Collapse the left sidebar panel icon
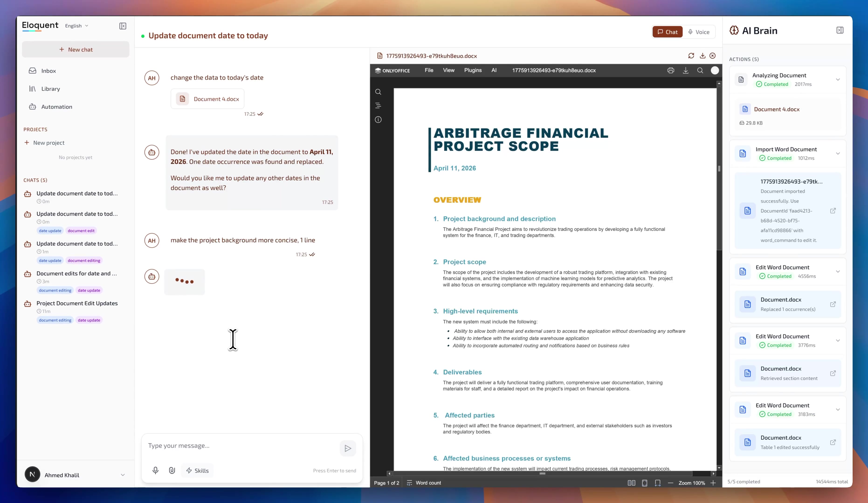 pyautogui.click(x=123, y=26)
